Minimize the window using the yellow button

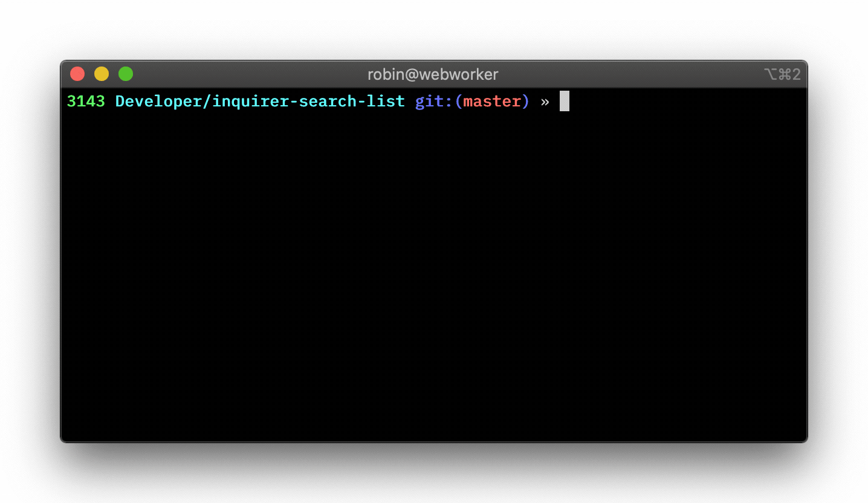pos(102,74)
